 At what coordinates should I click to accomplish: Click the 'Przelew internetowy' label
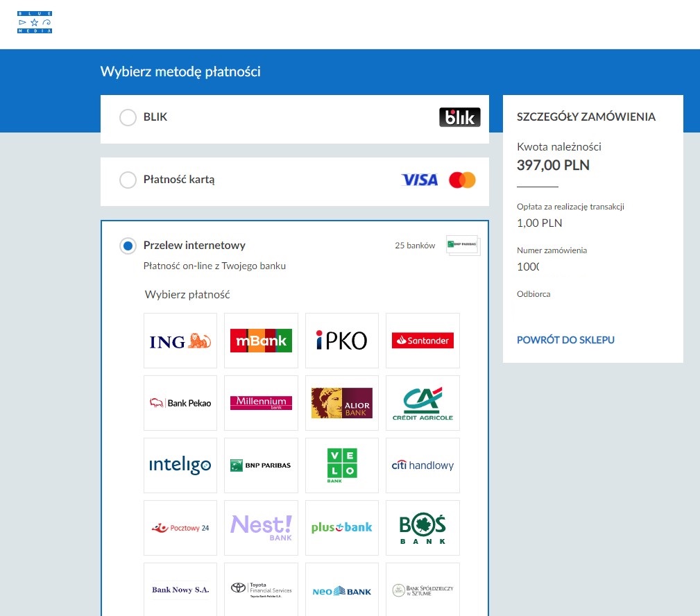pos(194,246)
